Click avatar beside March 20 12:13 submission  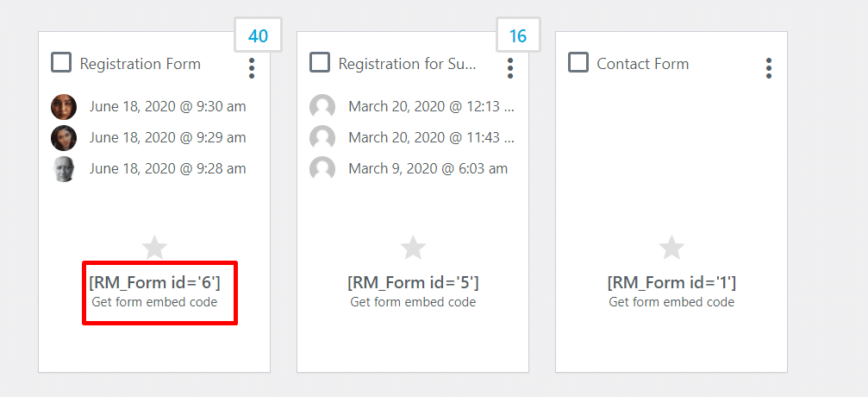pos(322,107)
